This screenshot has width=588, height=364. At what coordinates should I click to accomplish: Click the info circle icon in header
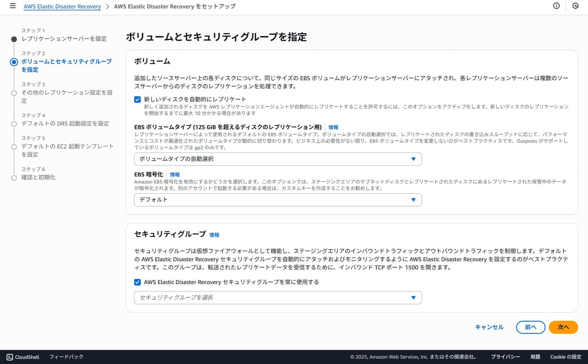tap(556, 6)
